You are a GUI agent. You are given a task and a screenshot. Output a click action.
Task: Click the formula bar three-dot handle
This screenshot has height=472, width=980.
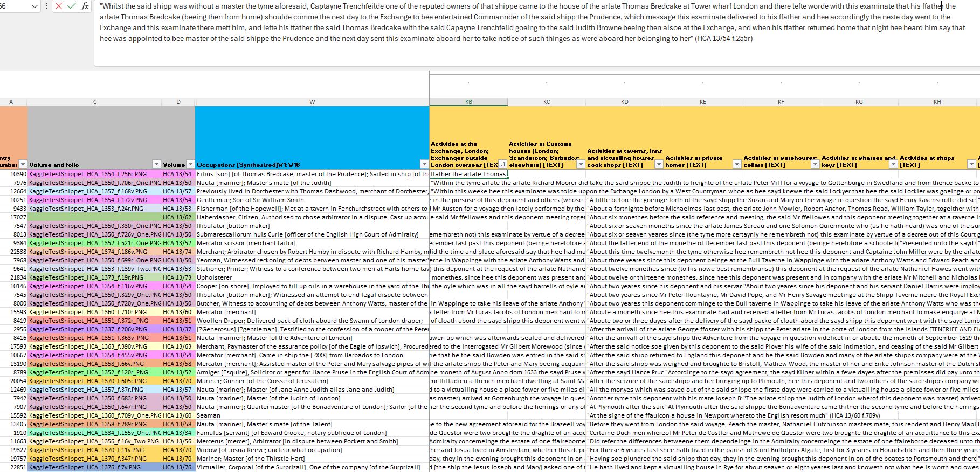click(x=46, y=6)
